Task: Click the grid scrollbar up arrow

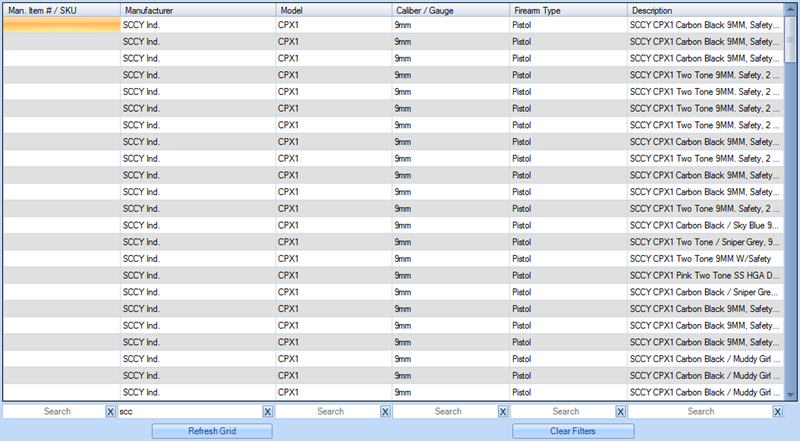Action: 790,10
